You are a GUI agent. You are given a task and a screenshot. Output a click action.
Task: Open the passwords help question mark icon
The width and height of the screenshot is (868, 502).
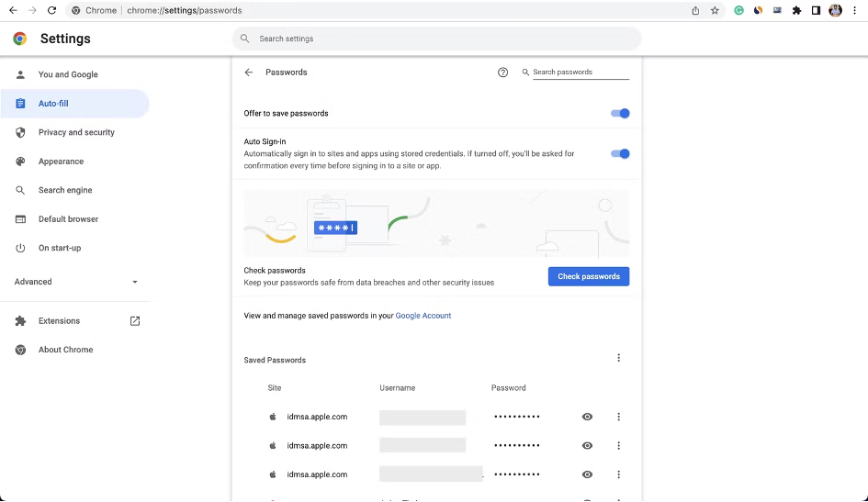click(x=502, y=73)
